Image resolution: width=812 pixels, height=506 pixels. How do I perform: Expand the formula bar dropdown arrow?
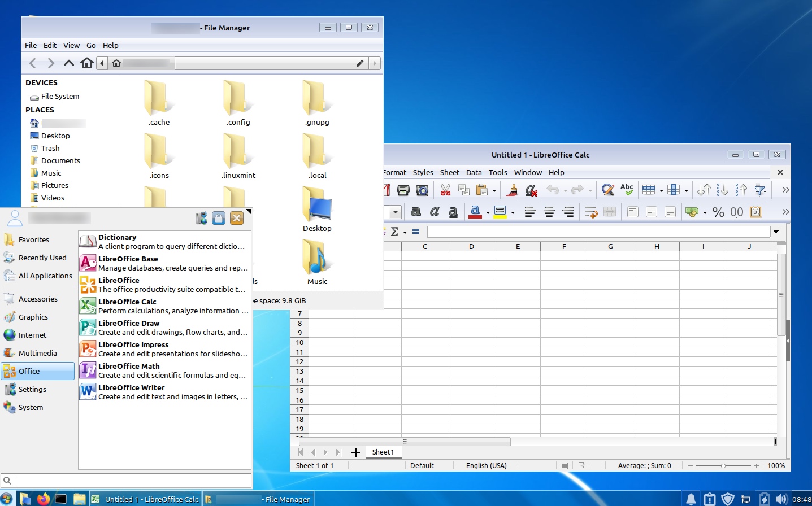(776, 232)
